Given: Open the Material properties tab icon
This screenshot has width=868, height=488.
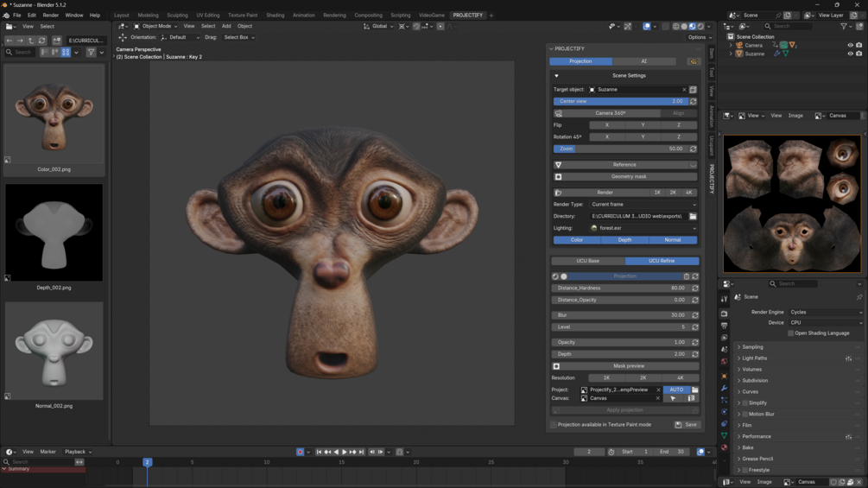Looking at the screenshot, I should tap(724, 447).
